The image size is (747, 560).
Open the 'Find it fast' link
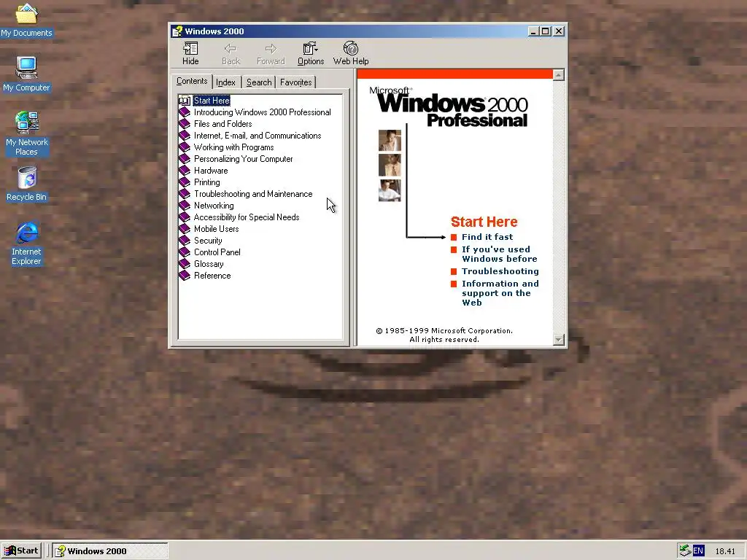(487, 237)
